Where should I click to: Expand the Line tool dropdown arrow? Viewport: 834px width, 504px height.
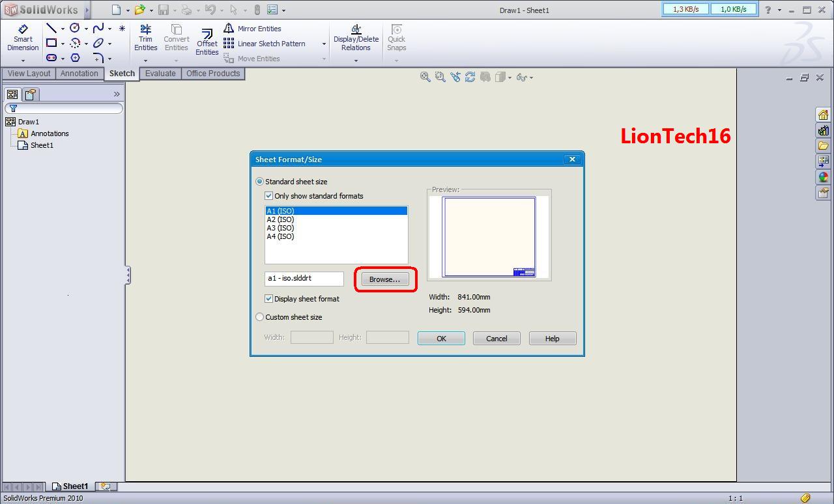[x=63, y=29]
